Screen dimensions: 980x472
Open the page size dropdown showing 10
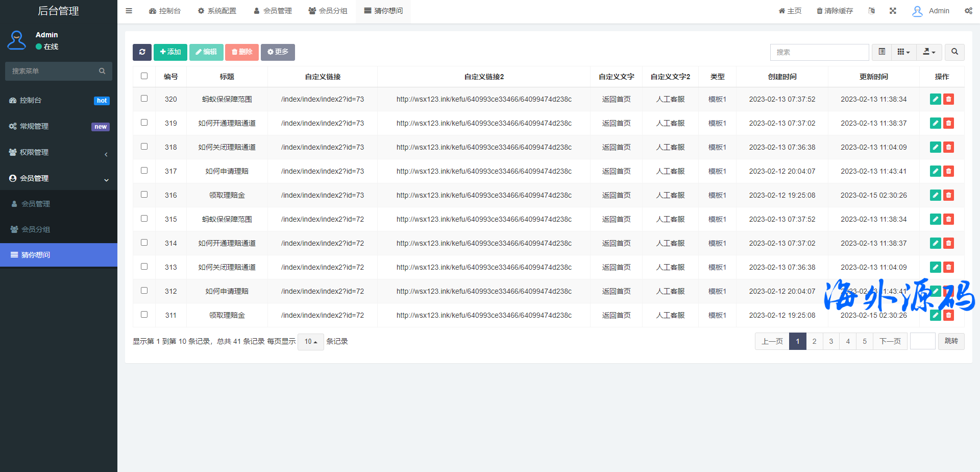[x=310, y=342]
